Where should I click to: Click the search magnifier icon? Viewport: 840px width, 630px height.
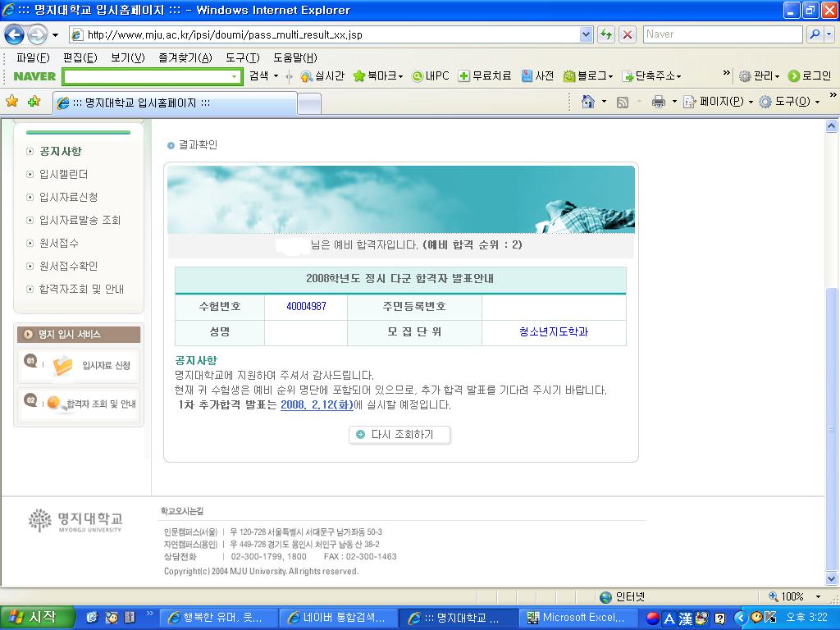815,34
